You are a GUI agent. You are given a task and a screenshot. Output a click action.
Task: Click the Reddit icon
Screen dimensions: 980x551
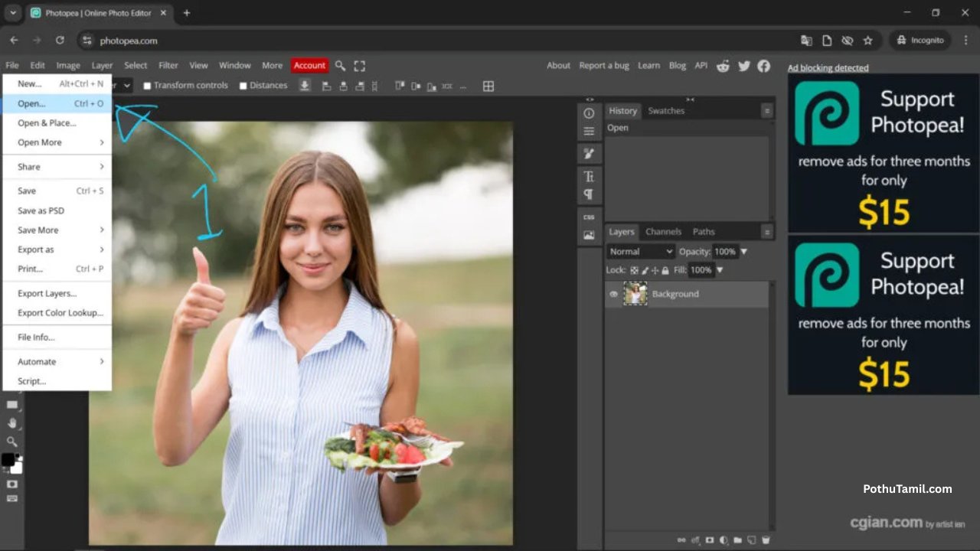point(723,66)
